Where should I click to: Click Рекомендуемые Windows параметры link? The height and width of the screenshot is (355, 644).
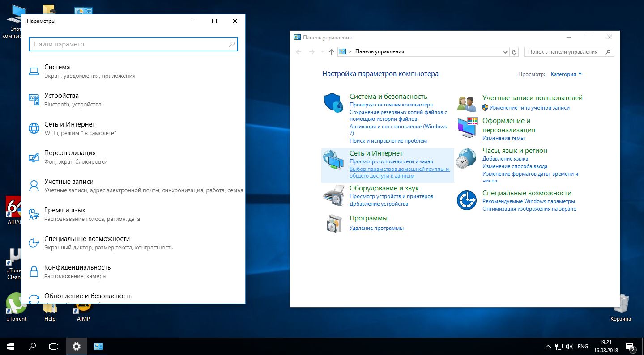[x=529, y=201]
